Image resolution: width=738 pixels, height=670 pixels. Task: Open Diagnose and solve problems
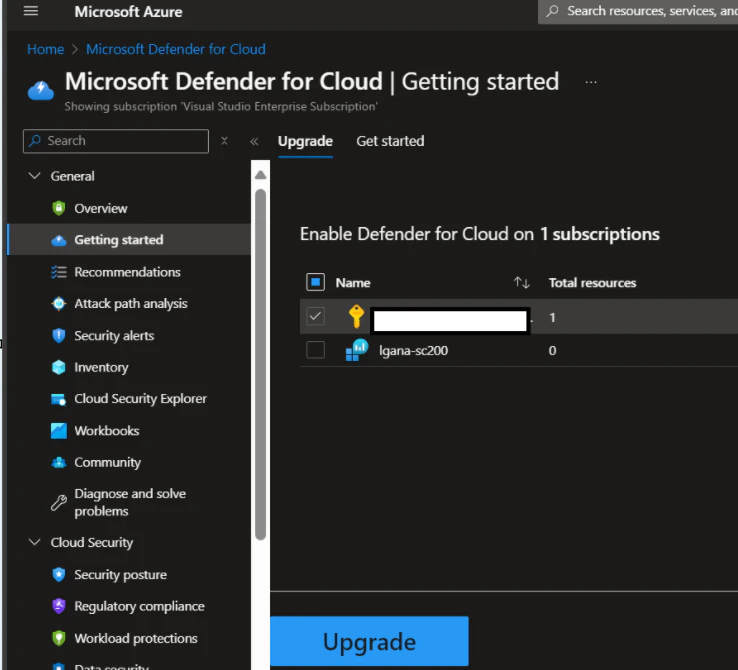click(129, 502)
